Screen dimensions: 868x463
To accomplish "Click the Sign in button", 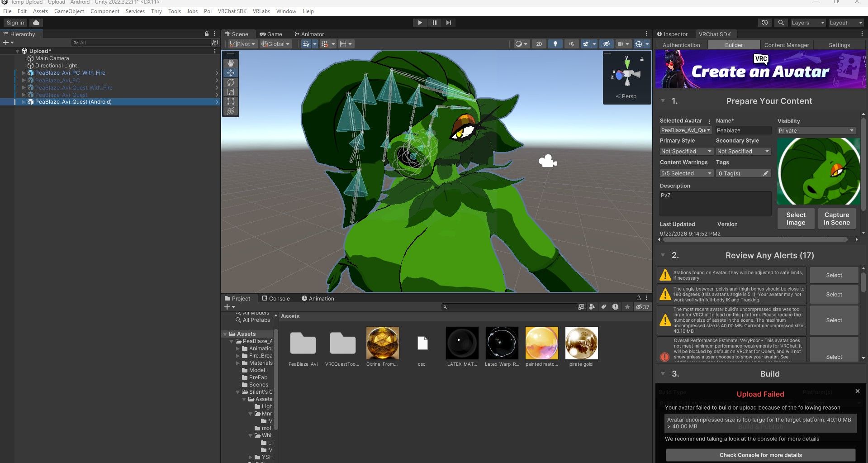I will (15, 23).
